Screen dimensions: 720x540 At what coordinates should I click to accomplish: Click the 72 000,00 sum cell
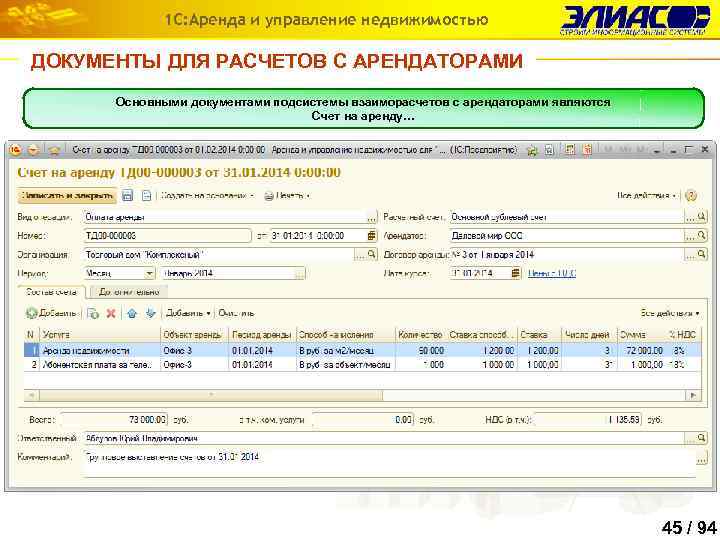[x=641, y=350]
